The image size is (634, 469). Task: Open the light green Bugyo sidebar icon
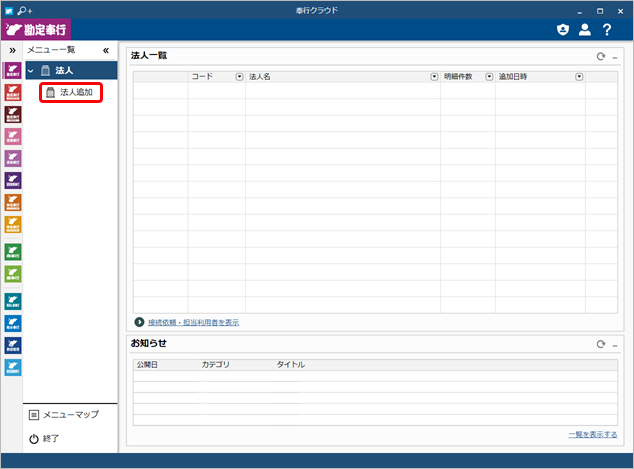[x=13, y=274]
